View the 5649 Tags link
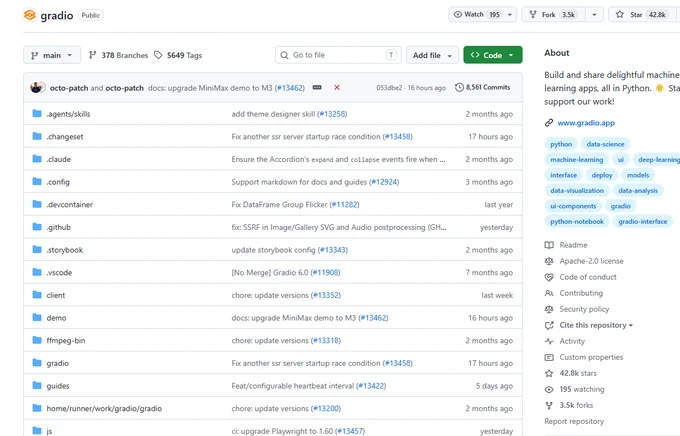This screenshot has width=680, height=436. [178, 55]
